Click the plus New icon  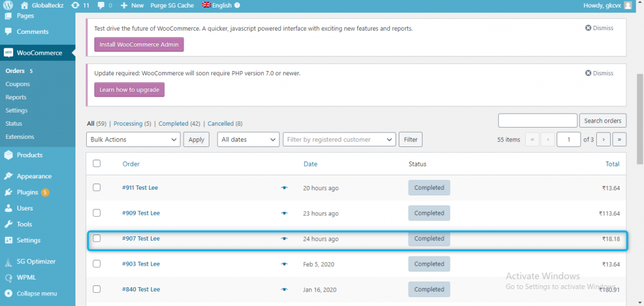point(124,5)
